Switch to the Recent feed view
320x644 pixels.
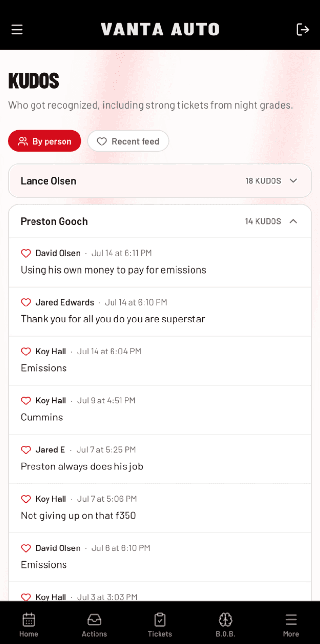point(128,141)
